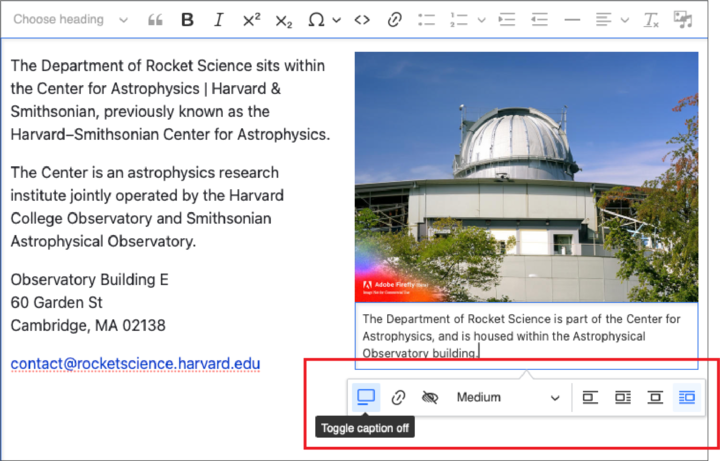The image size is (720, 461).
Task: Click the 'Observatory Building E' line
Action: (x=90, y=279)
